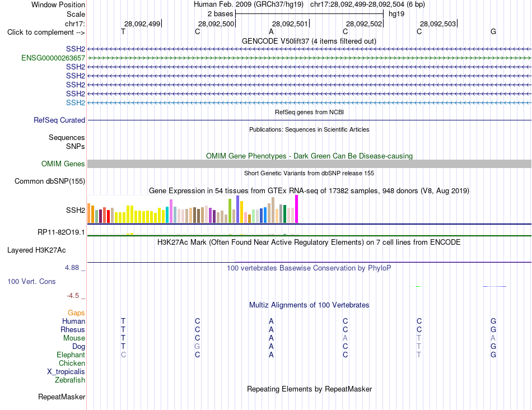
Task: Click the green ENSG00000263657 arrow line
Action: [309, 58]
